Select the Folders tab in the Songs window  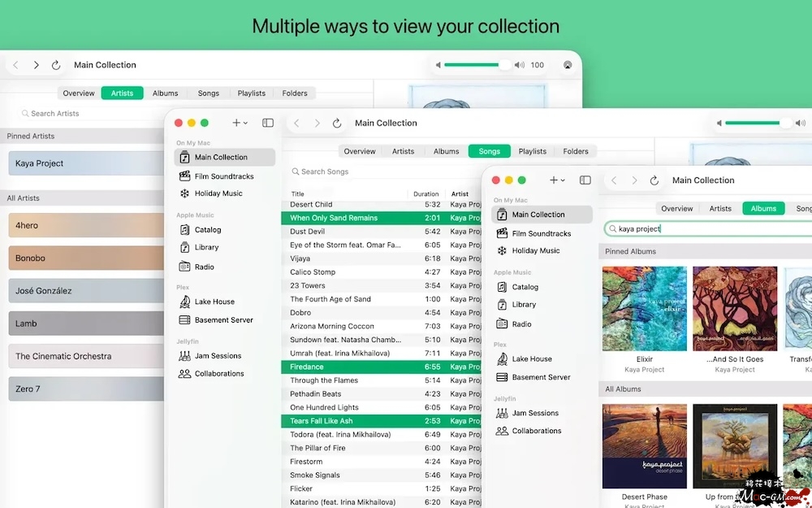coord(575,151)
